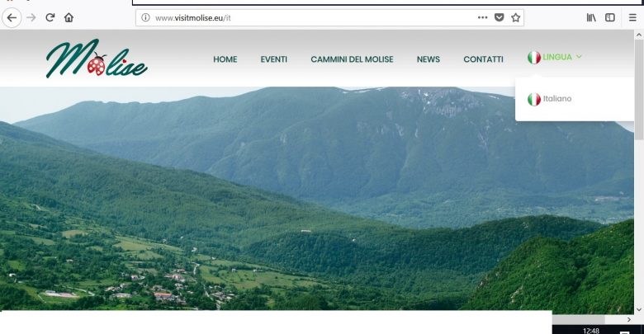Open the Firefox hamburger menu
Screen dimensions: 644x334
(632, 17)
